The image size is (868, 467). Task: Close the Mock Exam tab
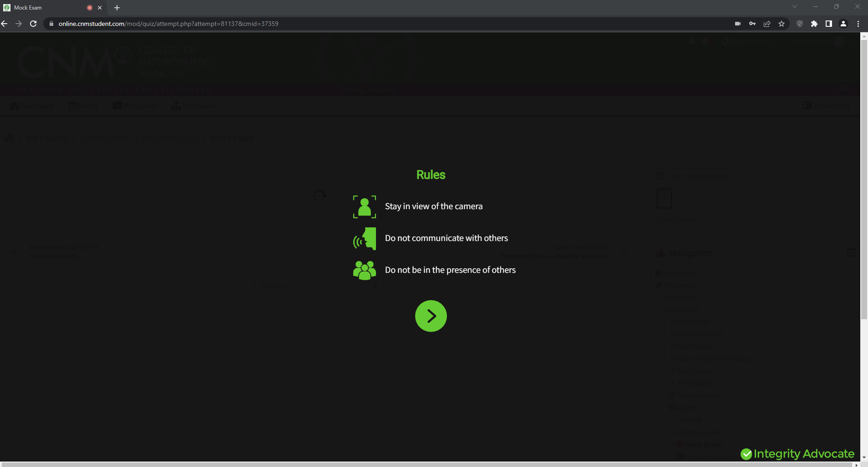[100, 8]
